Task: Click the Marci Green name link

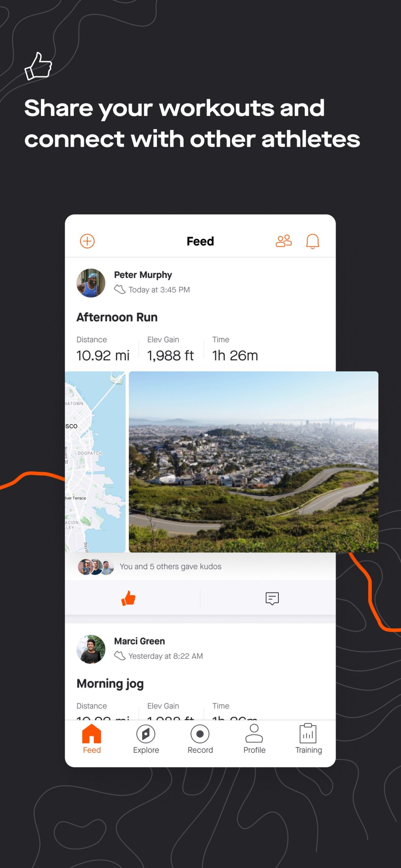Action: point(140,641)
